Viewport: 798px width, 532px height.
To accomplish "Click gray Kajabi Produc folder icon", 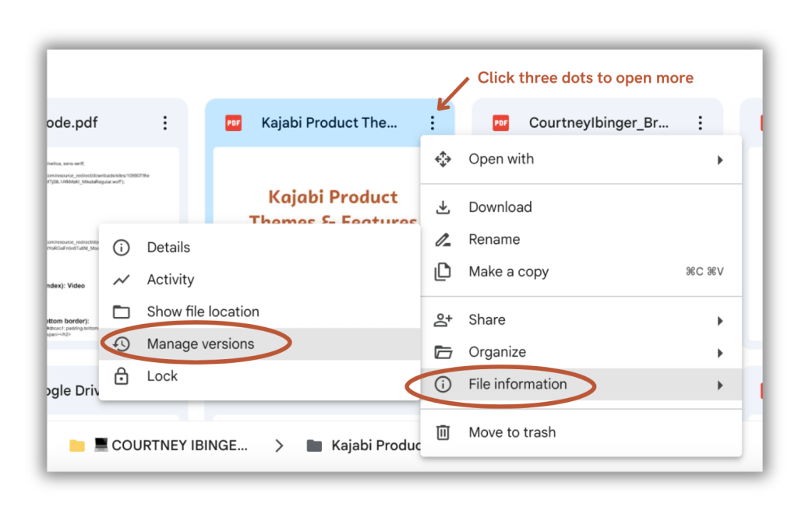I will point(314,446).
